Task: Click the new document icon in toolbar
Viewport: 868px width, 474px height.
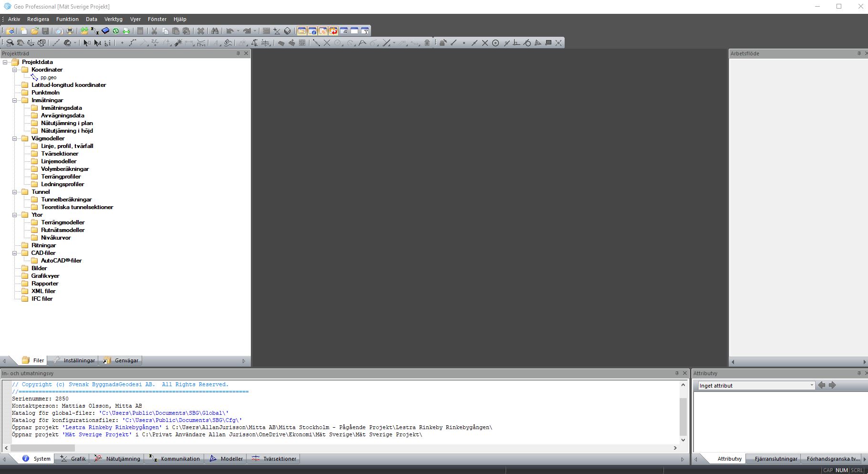Action: [23, 31]
